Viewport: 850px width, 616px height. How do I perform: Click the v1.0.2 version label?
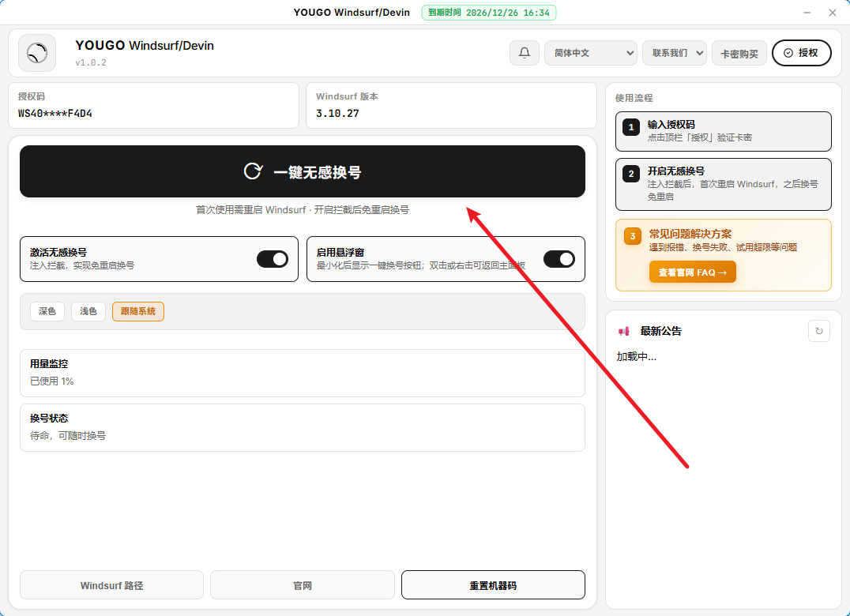point(91,63)
